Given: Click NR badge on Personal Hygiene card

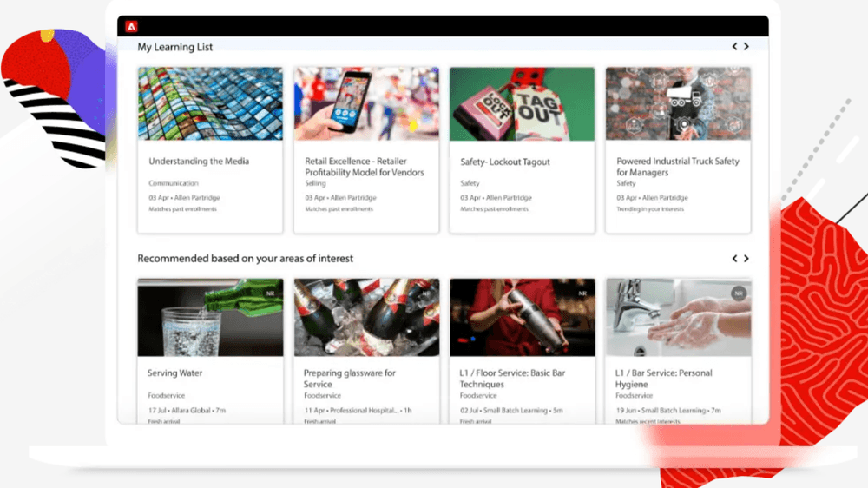Looking at the screenshot, I should 739,293.
